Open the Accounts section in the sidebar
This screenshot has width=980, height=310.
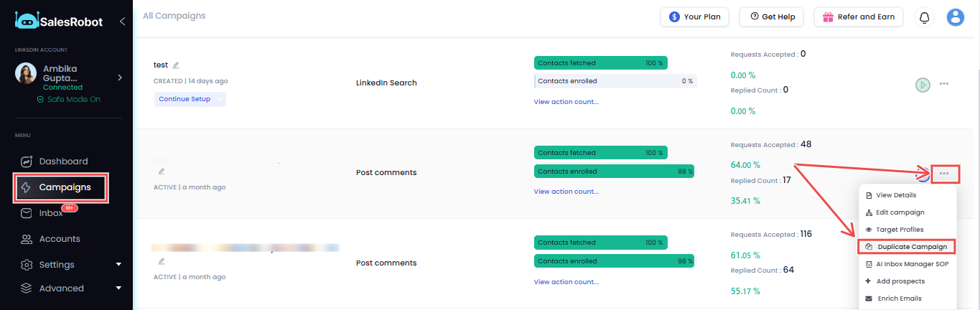59,239
